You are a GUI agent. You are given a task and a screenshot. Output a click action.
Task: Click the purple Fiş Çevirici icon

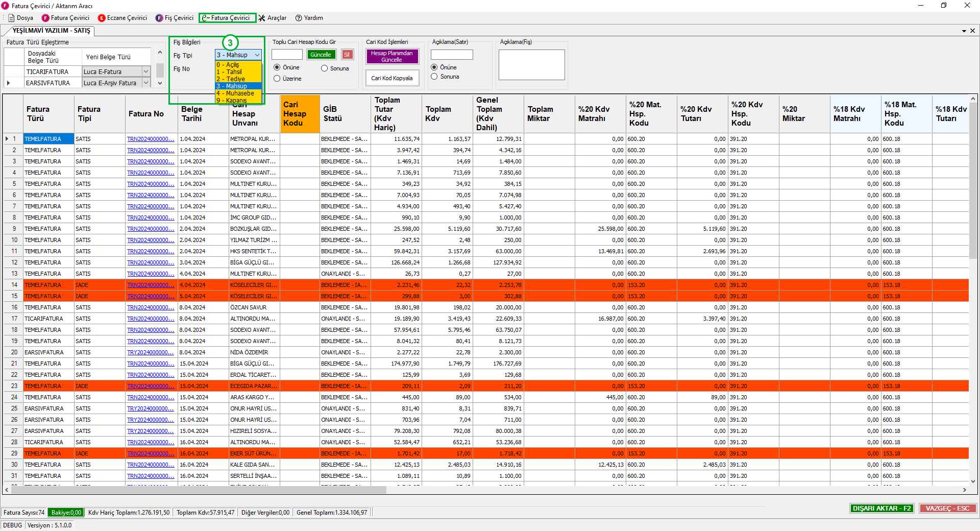pos(159,18)
